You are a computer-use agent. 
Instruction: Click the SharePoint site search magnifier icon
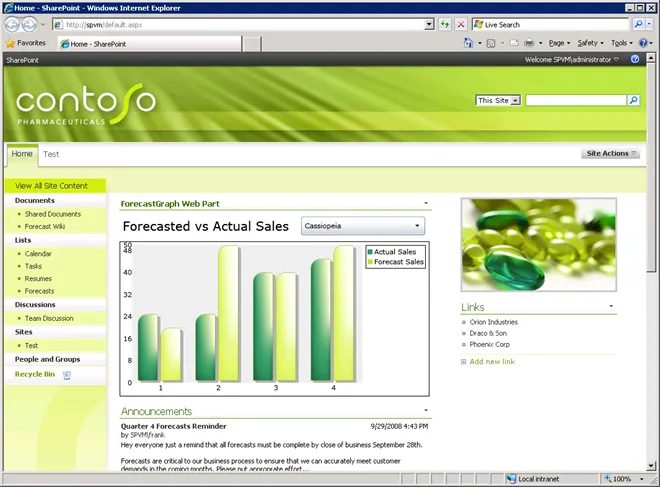633,101
